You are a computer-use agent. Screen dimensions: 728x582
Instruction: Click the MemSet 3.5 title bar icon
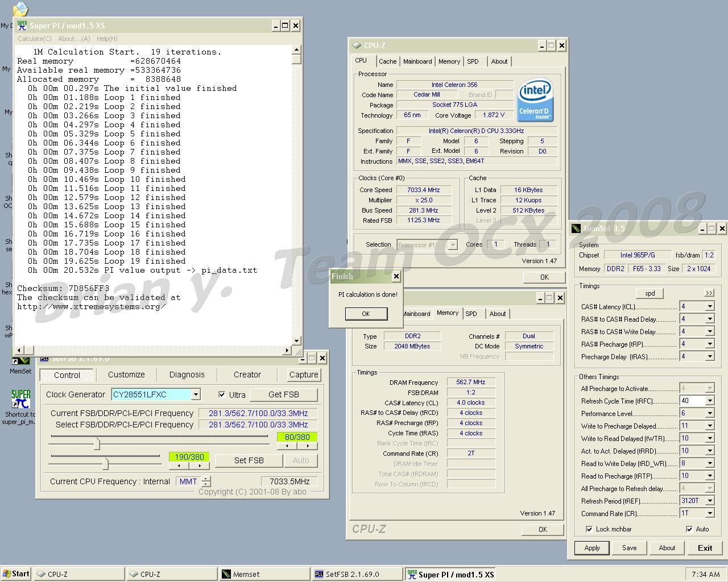pos(576,228)
